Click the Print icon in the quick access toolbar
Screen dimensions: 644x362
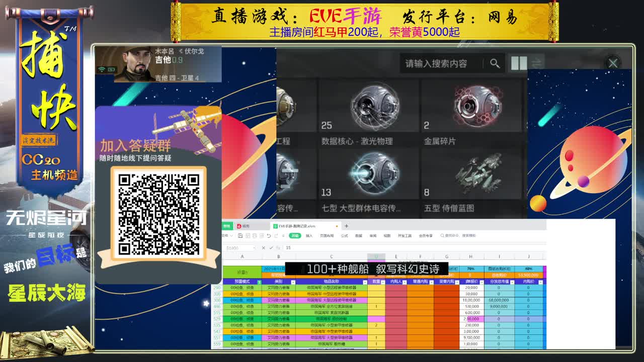pyautogui.click(x=256, y=235)
